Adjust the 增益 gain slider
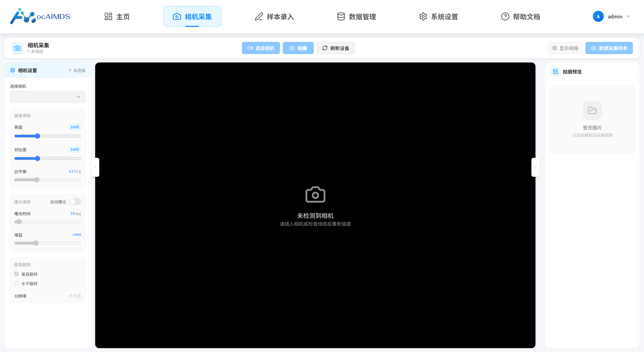 [48, 243]
